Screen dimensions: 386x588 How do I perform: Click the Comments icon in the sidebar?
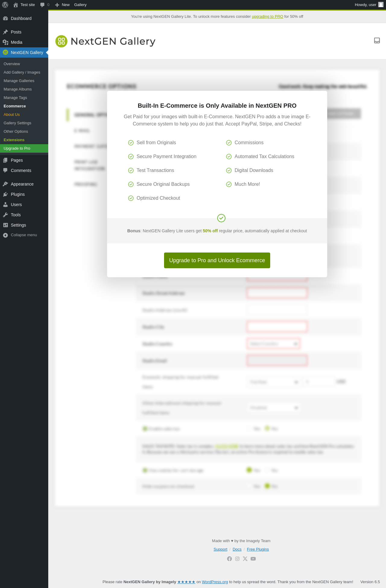5,170
